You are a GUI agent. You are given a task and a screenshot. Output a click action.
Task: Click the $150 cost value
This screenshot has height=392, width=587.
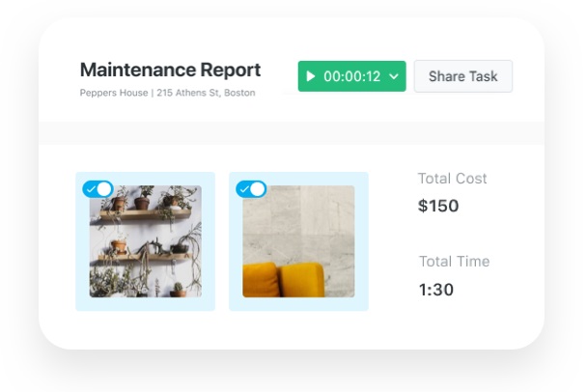coord(438,206)
